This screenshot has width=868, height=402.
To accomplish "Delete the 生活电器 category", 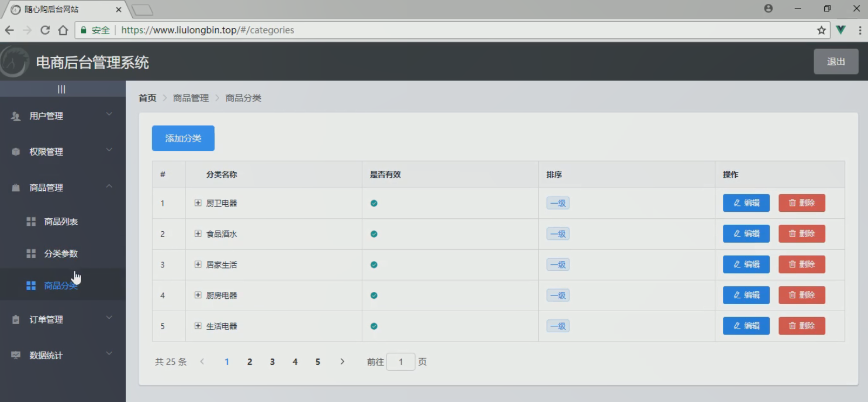I will pyautogui.click(x=802, y=326).
